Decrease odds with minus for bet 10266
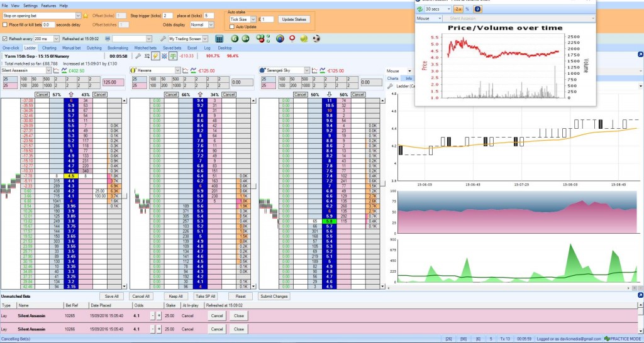 [152, 329]
